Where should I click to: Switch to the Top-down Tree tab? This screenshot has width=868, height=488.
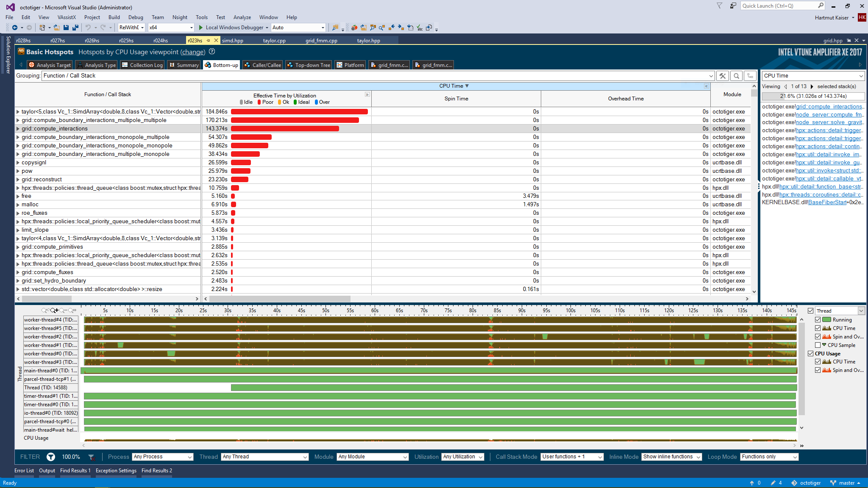[x=308, y=65]
